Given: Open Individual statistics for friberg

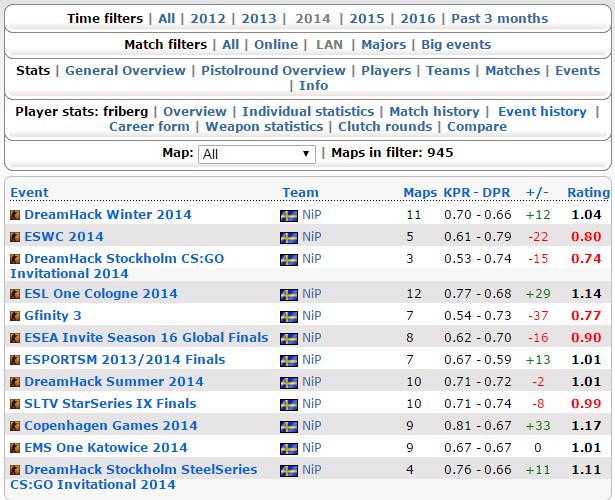Looking at the screenshot, I should [308, 111].
